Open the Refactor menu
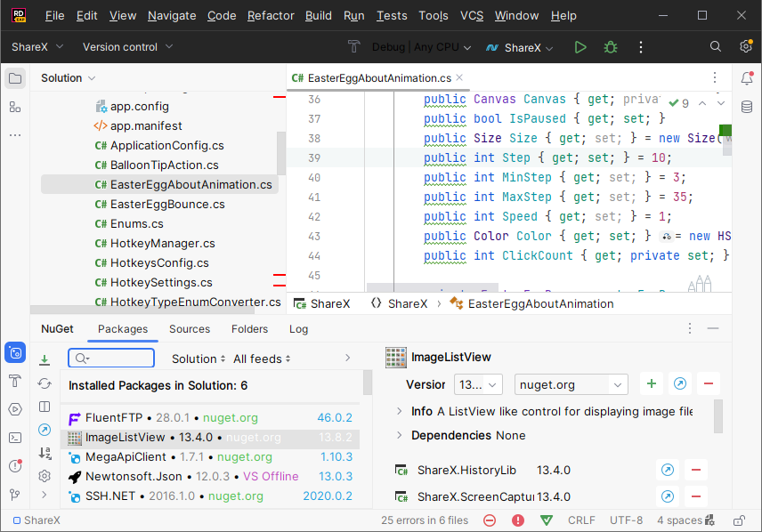This screenshot has height=532, width=762. pyautogui.click(x=271, y=16)
